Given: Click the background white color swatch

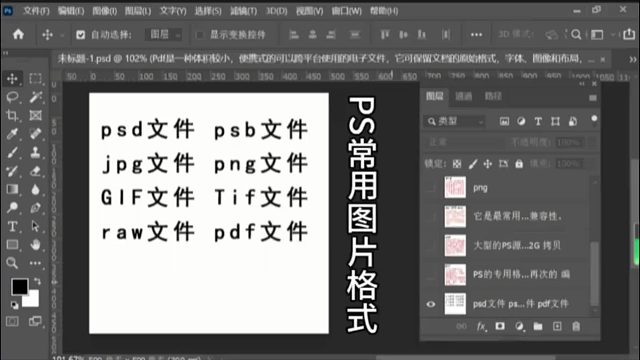Looking at the screenshot, I should click(x=33, y=300).
